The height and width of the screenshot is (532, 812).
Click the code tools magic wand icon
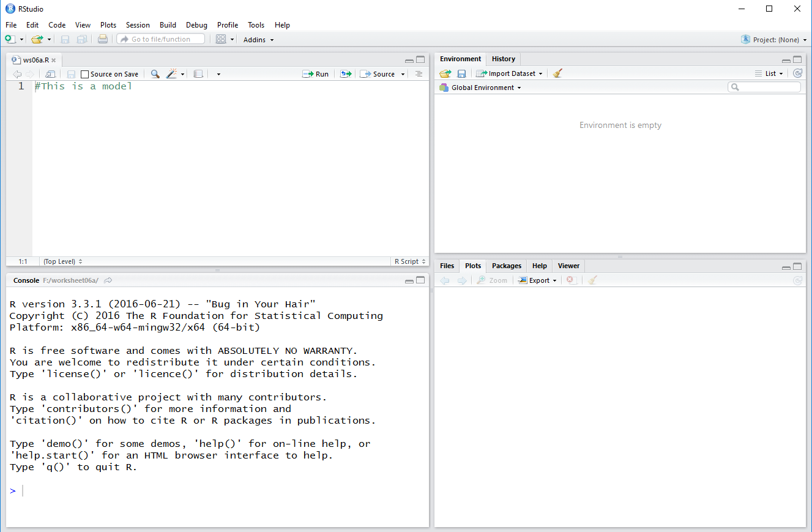point(172,74)
